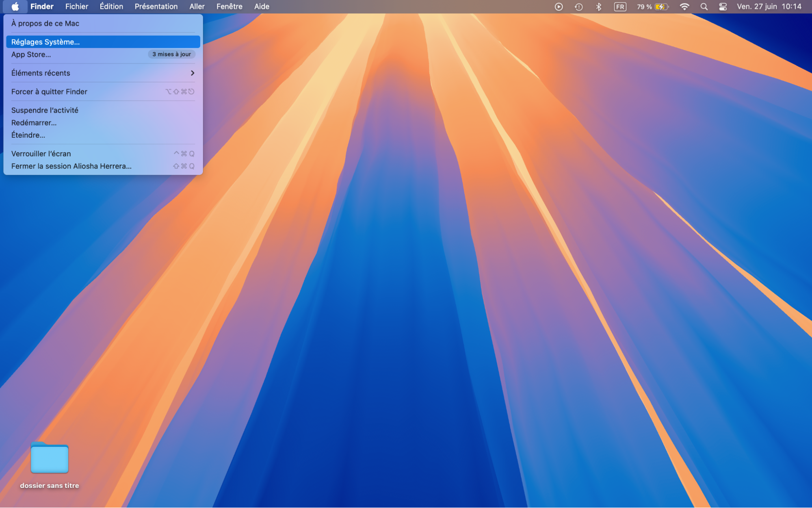This screenshot has height=508, width=812.
Task: Open the Aide menu
Action: pyautogui.click(x=262, y=6)
